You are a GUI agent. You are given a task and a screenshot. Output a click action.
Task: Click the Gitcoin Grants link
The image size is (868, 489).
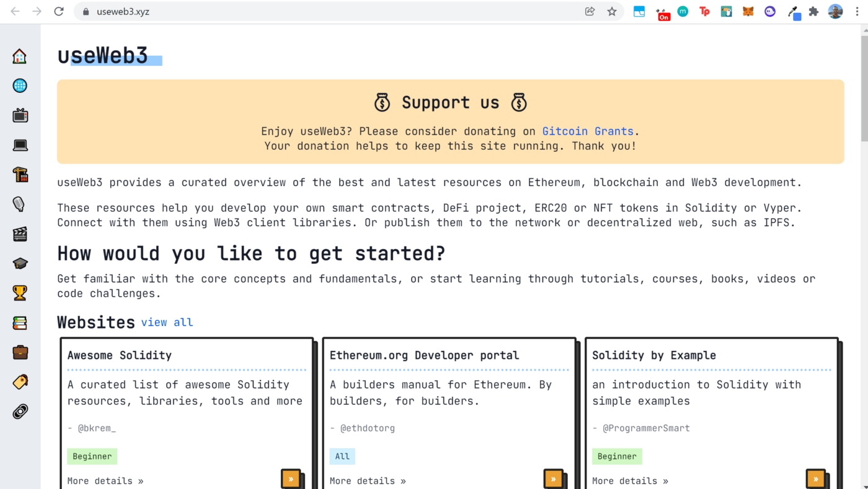tap(588, 131)
